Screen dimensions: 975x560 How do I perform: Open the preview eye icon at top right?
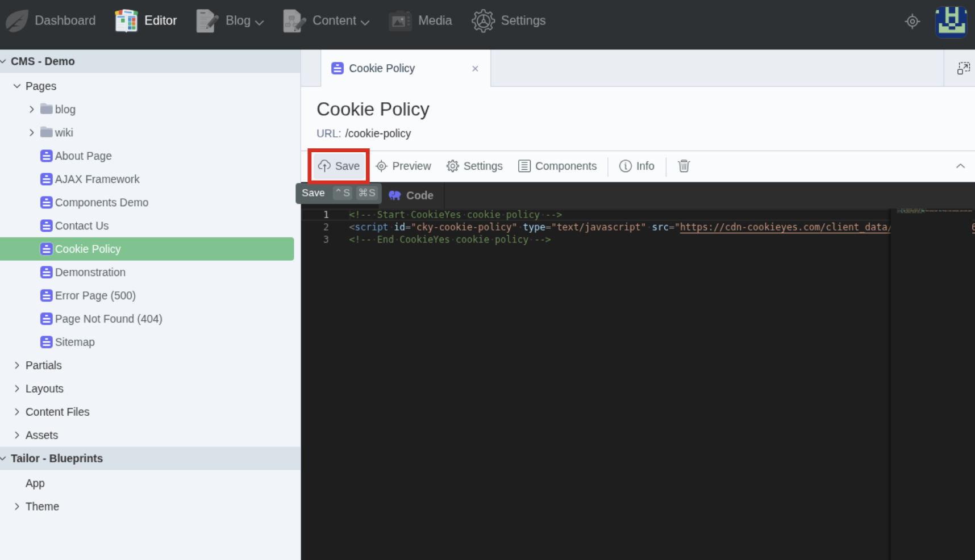[912, 22]
